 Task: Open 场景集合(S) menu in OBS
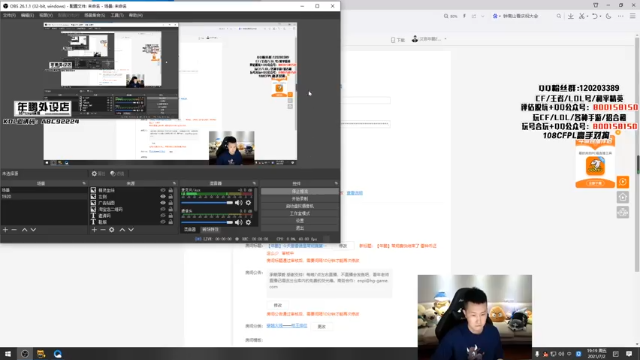[x=95, y=15]
